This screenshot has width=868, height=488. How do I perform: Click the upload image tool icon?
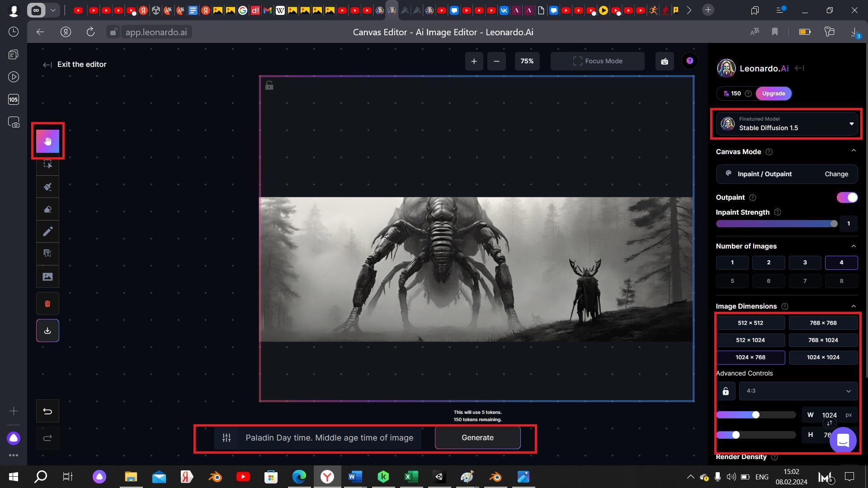pyautogui.click(x=47, y=277)
